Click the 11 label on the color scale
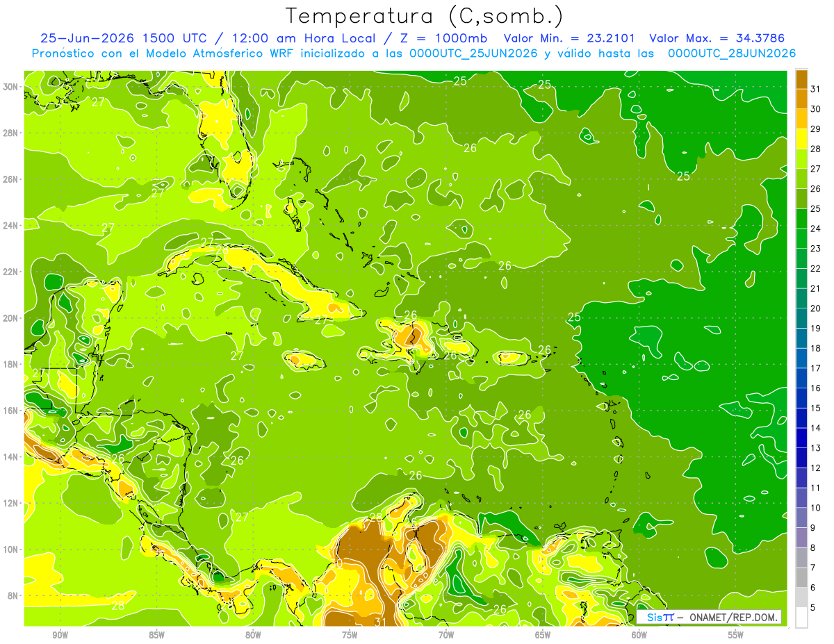Image resolution: width=834 pixels, height=644 pixels. click(816, 488)
